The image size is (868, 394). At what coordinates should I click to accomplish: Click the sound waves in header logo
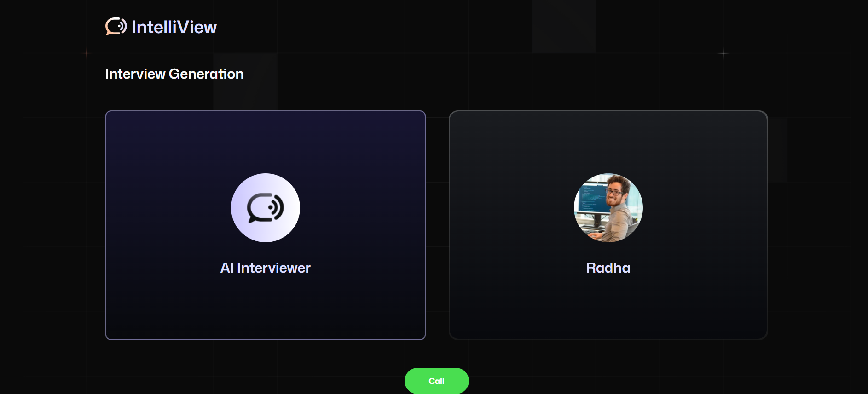coord(122,26)
